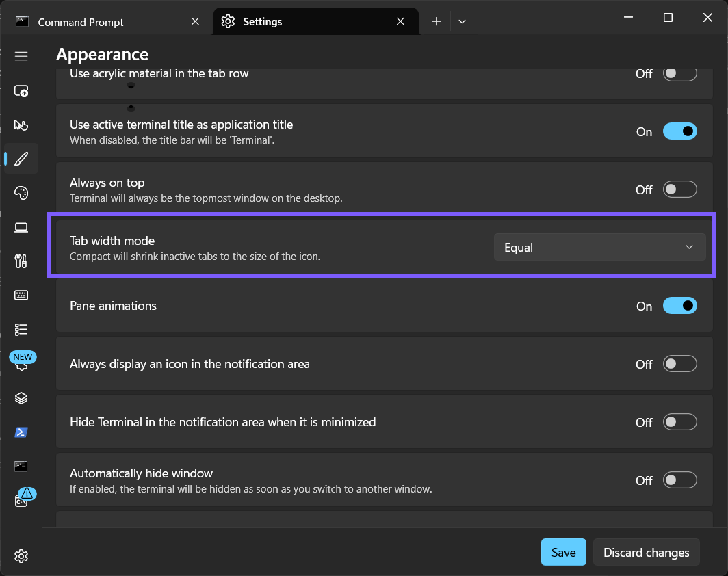Click the 'Always on top' label

pos(107,183)
